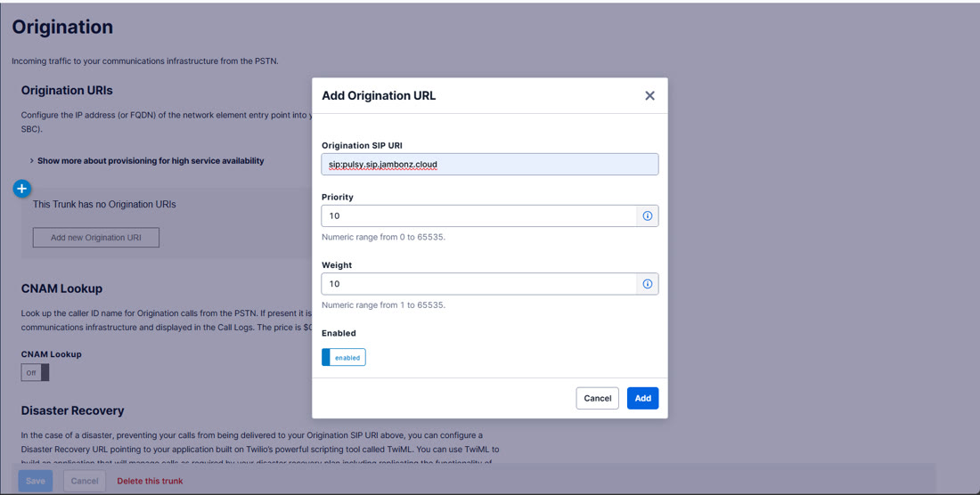Screen dimensions: 980x495
Task: Click the Origination SIP URI field
Action: coord(489,164)
